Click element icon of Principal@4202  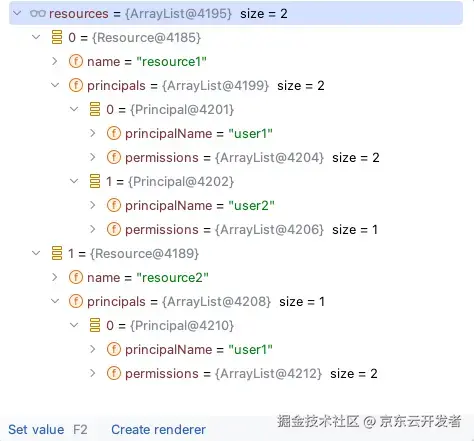[x=95, y=181]
